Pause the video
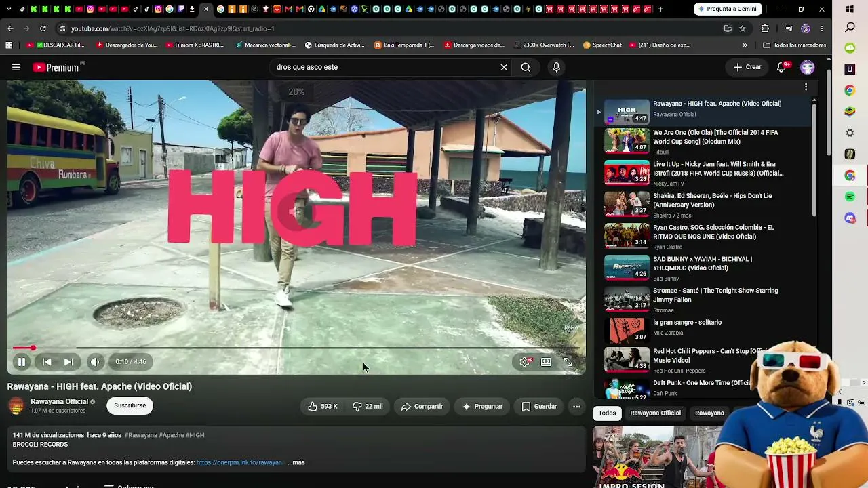868x488 pixels. (x=22, y=362)
